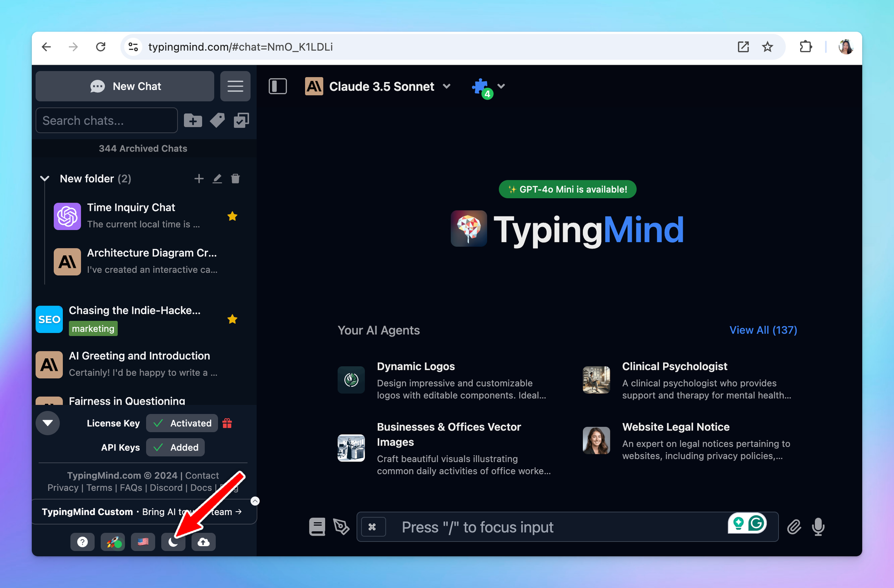Focus the Search chats field
The image size is (894, 588).
(107, 120)
